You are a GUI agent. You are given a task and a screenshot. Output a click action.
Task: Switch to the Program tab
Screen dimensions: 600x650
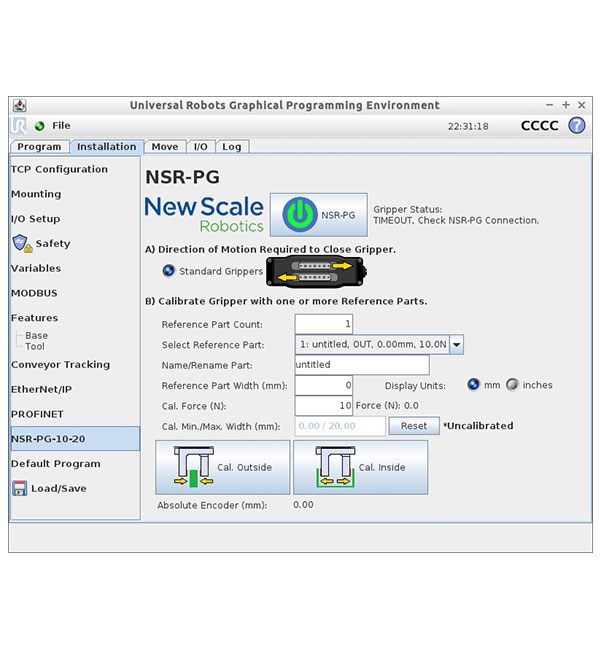(39, 147)
